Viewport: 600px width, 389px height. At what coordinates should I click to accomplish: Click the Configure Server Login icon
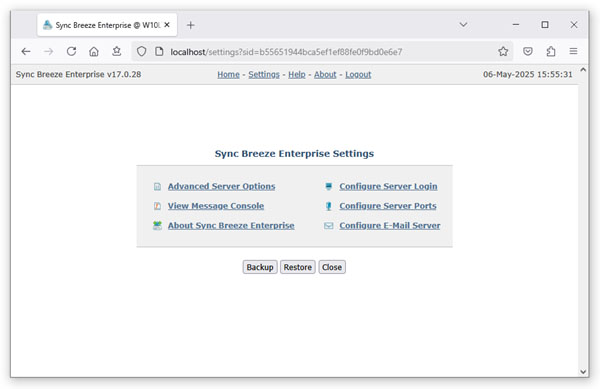pyautogui.click(x=328, y=186)
